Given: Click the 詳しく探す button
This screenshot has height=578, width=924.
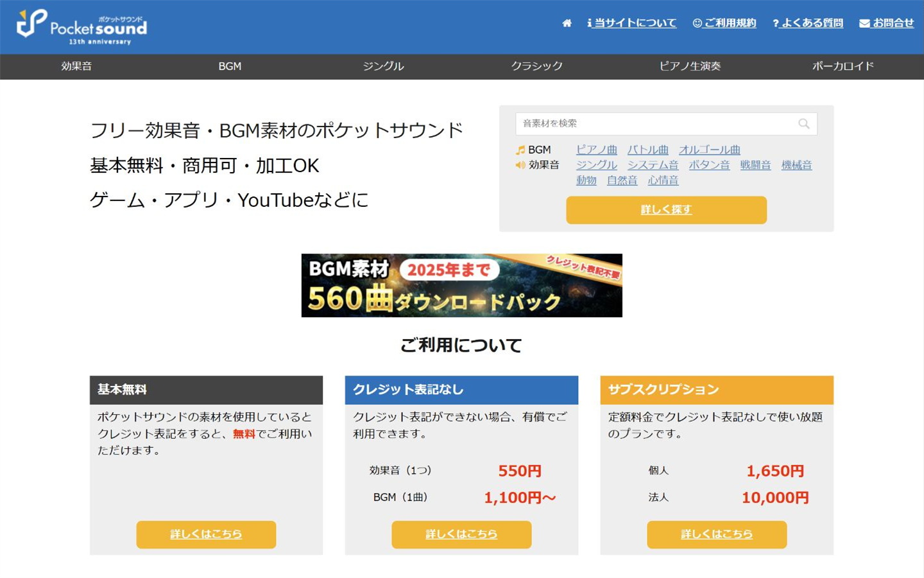Looking at the screenshot, I should tap(666, 210).
